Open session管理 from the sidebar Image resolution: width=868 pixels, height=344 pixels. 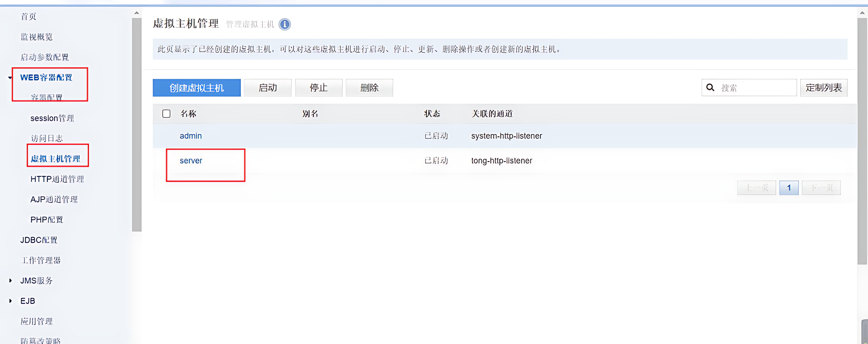point(52,118)
